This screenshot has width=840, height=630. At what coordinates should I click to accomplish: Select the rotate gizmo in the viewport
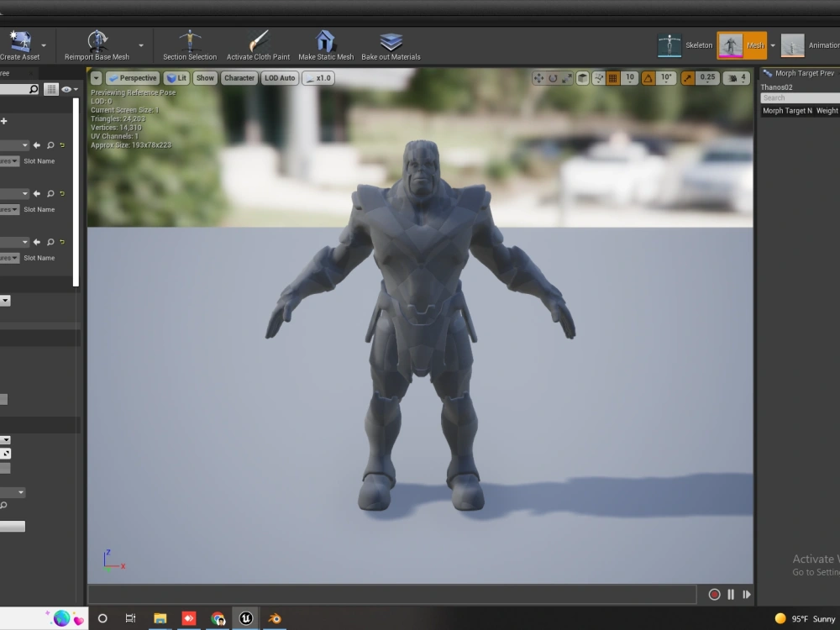[553, 77]
